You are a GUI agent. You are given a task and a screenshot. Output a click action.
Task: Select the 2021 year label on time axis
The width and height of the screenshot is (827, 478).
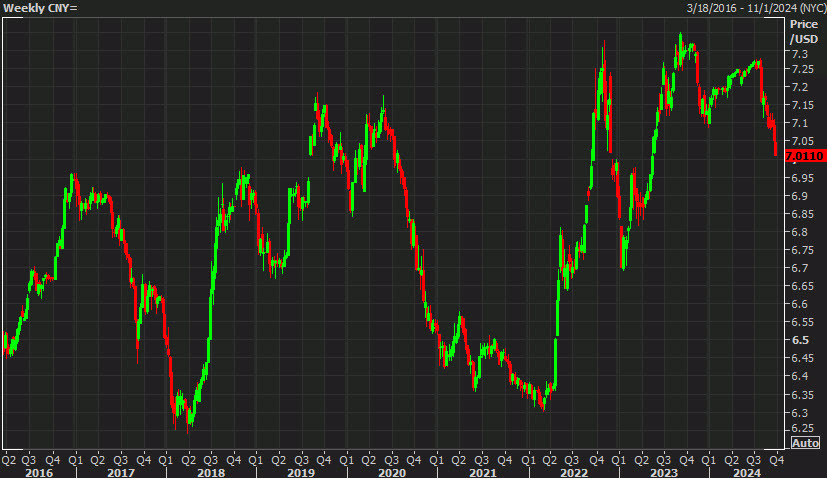[483, 472]
